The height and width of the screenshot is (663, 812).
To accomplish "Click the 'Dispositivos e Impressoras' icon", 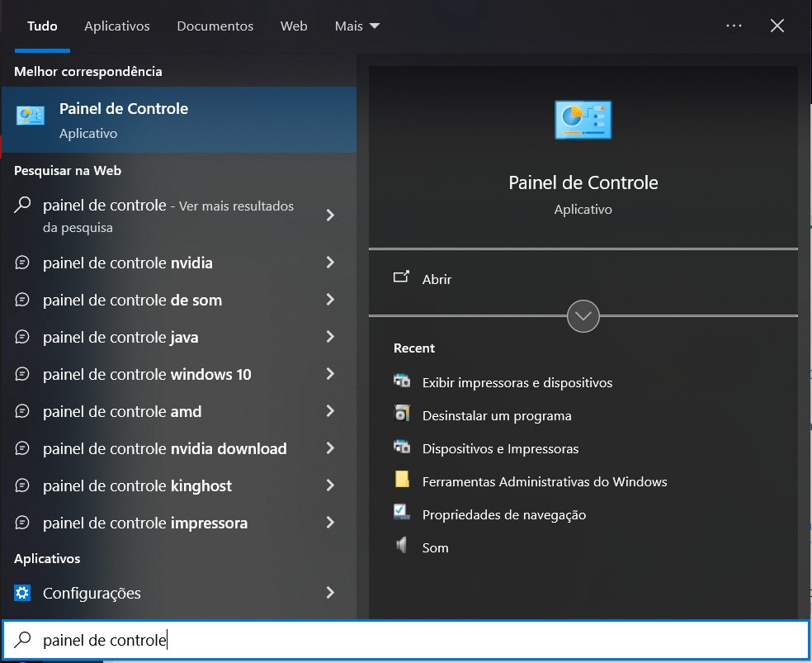I will (402, 447).
